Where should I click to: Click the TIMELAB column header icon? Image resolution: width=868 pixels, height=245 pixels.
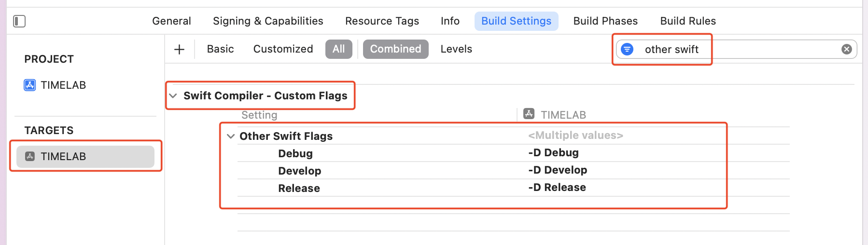(529, 114)
